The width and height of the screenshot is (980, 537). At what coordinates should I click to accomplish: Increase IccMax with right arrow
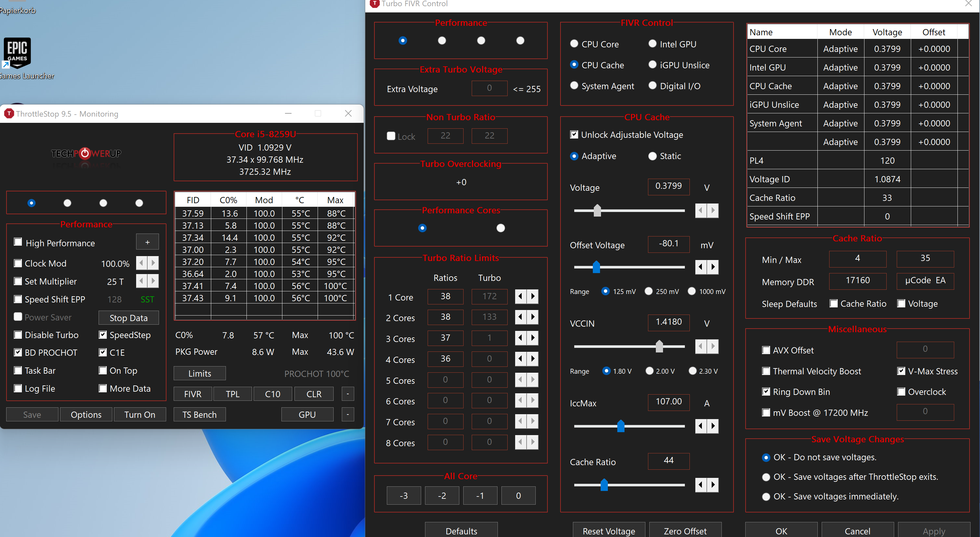(713, 426)
